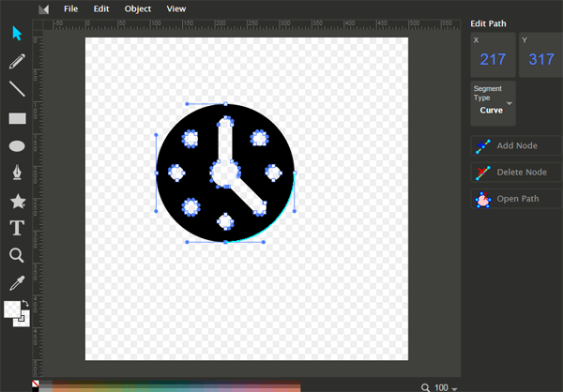The image size is (563, 392).
Task: Pick the Line tool
Action: (x=17, y=90)
